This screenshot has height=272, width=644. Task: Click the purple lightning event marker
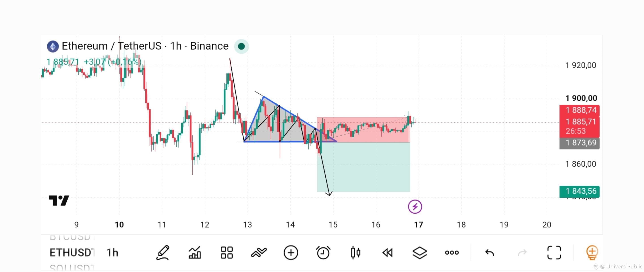(x=415, y=206)
